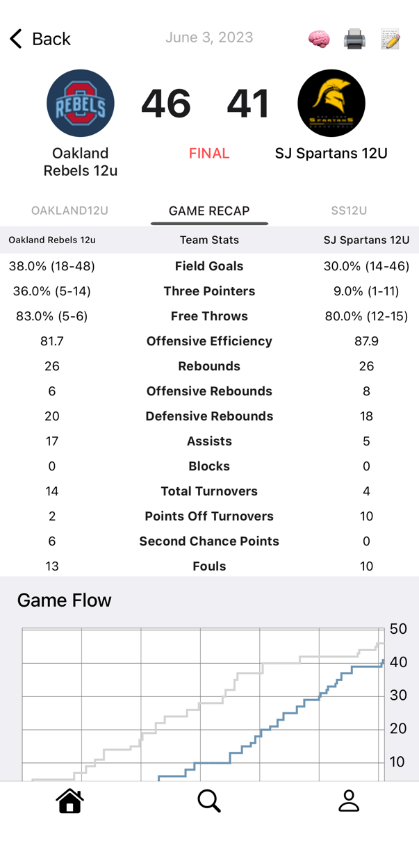Tap the June 3, 2023 date
This screenshot has width=419, height=868.
pyautogui.click(x=209, y=38)
